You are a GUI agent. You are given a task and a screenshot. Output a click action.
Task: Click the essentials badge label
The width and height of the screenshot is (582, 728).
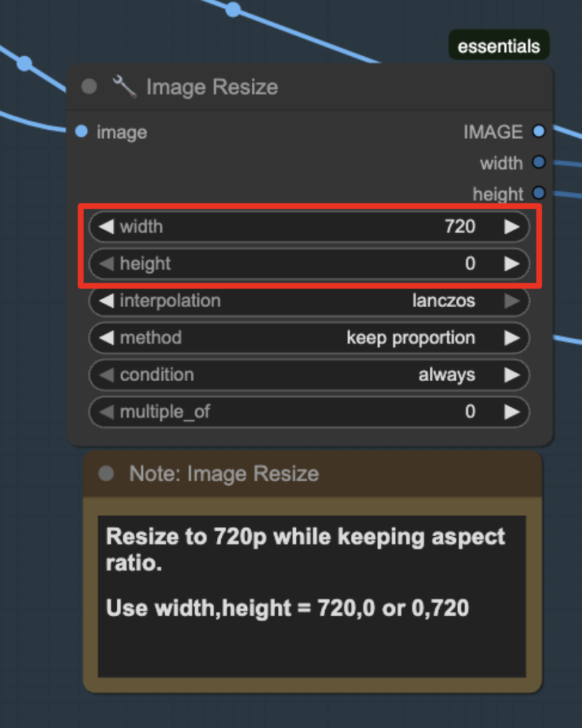(x=499, y=45)
